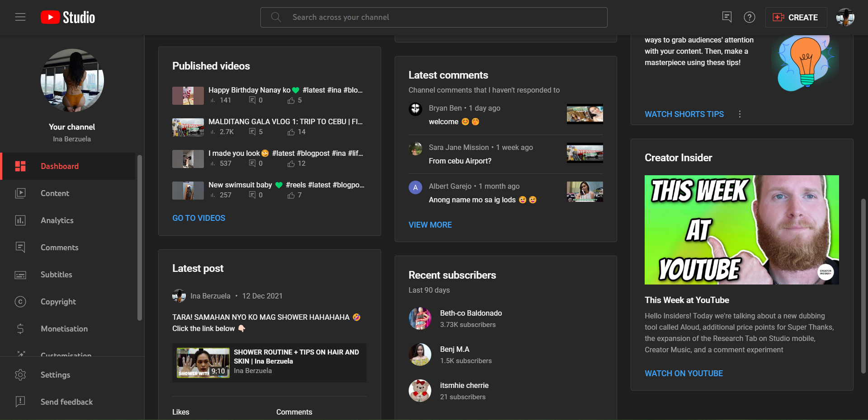Click the Monetisation dollar icon
868x420 pixels.
pos(20,329)
